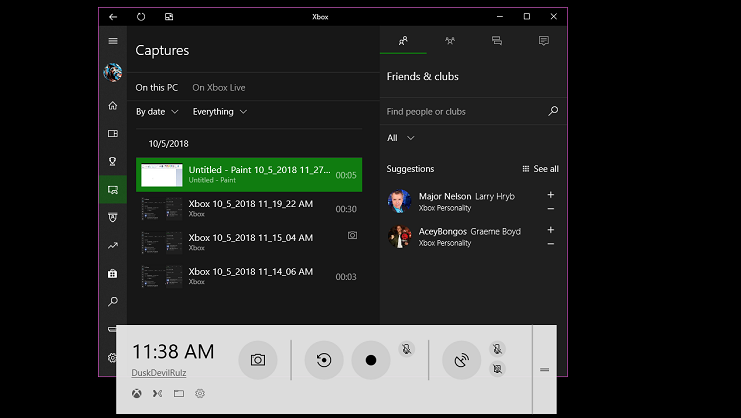This screenshot has height=418, width=741.
Task: Open Clubs shield icon in sidebar
Action: click(x=113, y=218)
